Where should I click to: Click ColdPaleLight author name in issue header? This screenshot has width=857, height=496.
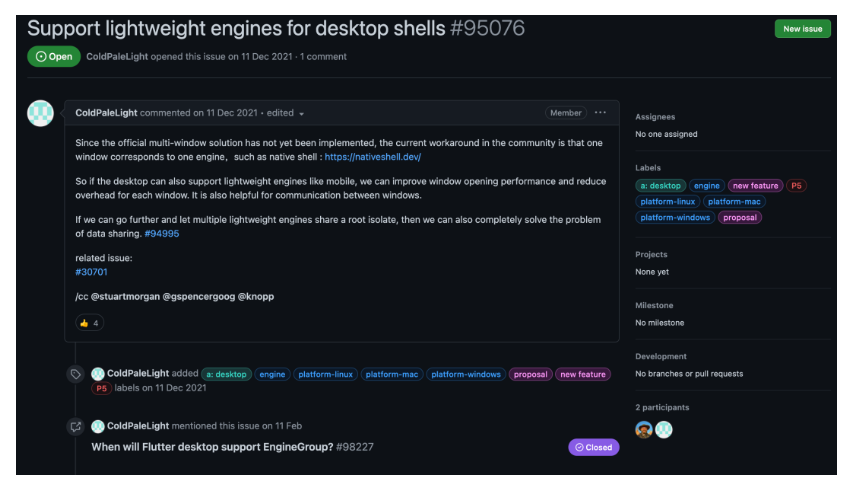tap(117, 56)
